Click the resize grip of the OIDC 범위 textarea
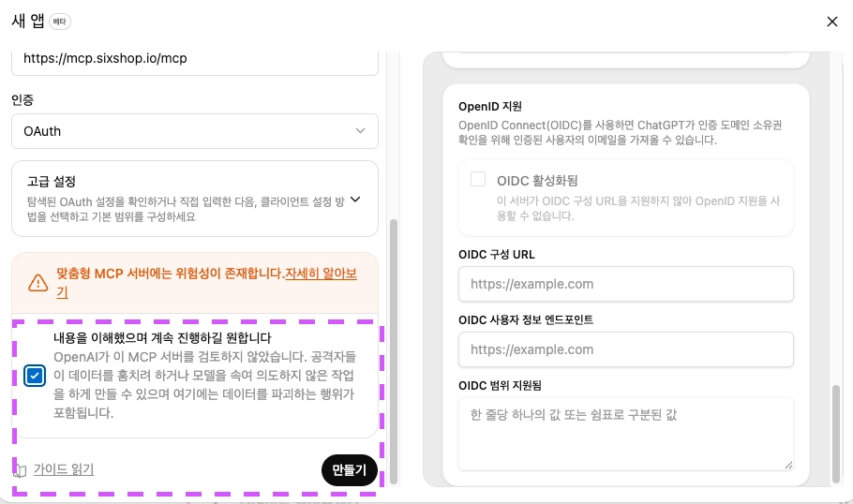 coord(788,465)
